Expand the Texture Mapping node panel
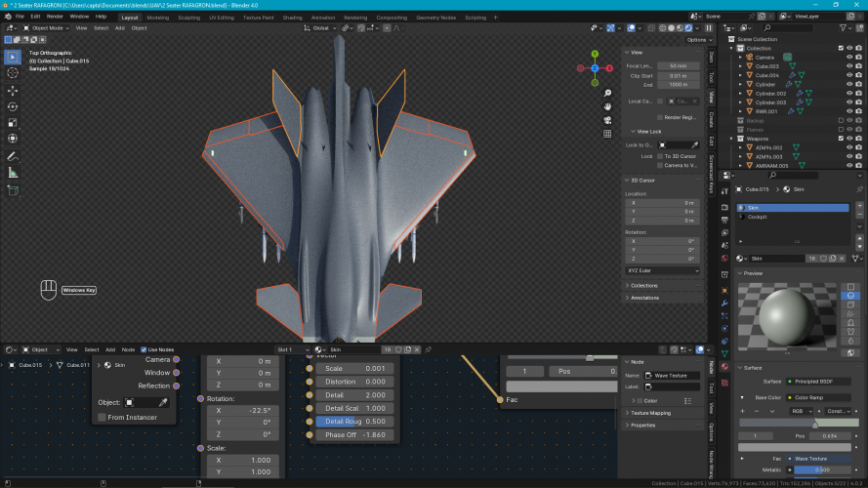The image size is (868, 488). pyautogui.click(x=650, y=413)
